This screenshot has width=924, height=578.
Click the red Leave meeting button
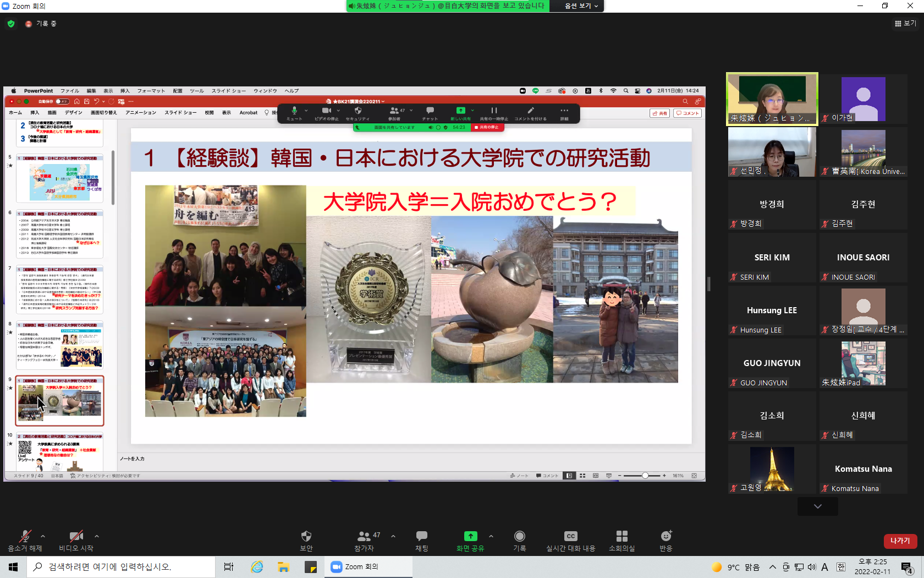point(900,541)
